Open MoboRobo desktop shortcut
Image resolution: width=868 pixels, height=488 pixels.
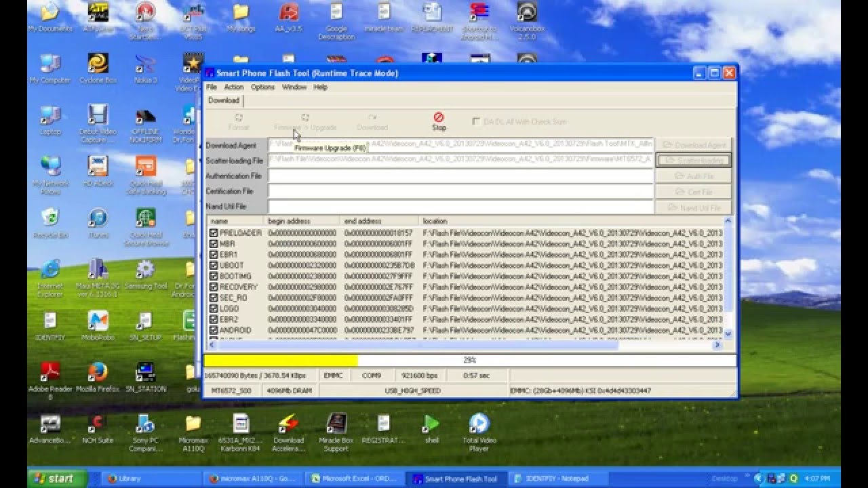(x=98, y=325)
